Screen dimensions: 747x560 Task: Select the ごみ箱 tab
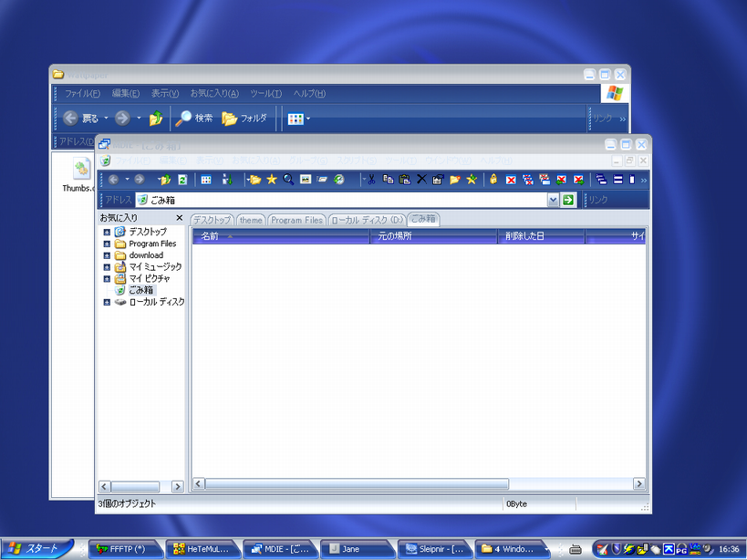(x=423, y=219)
